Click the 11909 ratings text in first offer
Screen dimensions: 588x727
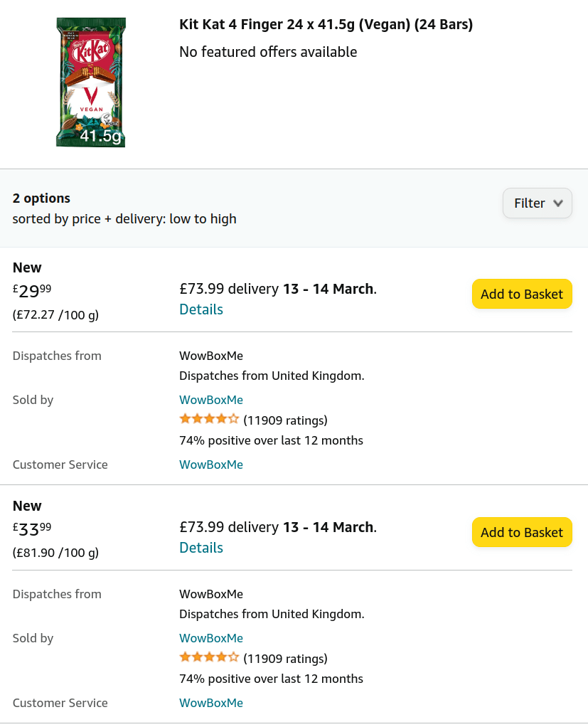pos(285,420)
